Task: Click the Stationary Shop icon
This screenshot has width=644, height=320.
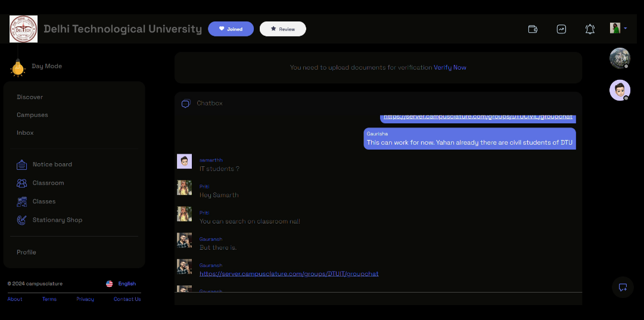Action: [x=22, y=220]
